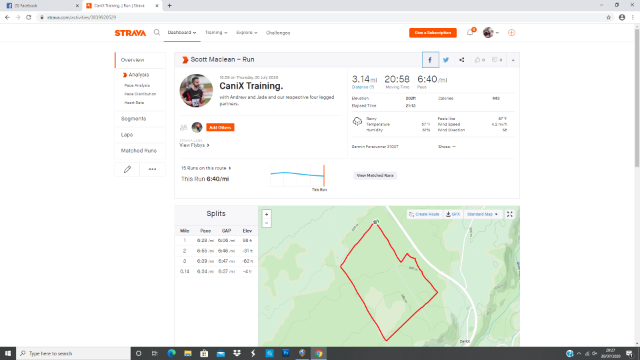The width and height of the screenshot is (640, 360).
Task: Click the Strava logo
Action: tap(130, 33)
